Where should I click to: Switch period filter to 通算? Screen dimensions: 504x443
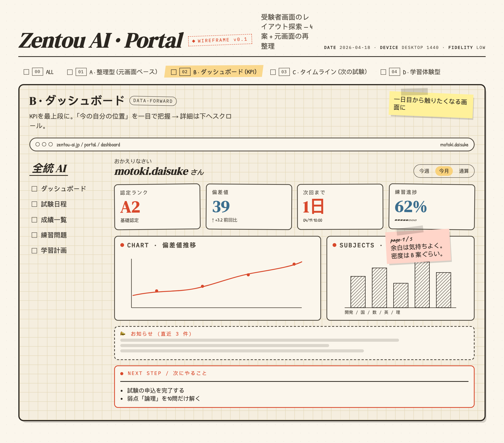[x=464, y=171]
